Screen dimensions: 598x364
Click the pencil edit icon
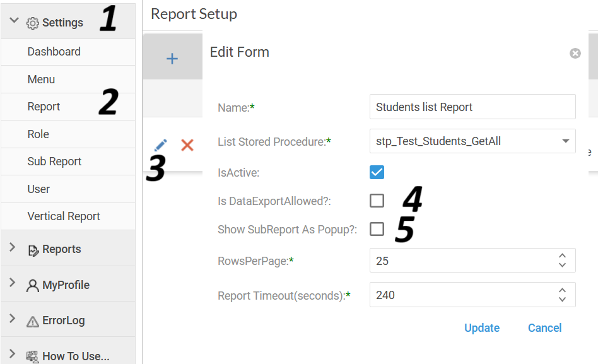[x=161, y=145]
